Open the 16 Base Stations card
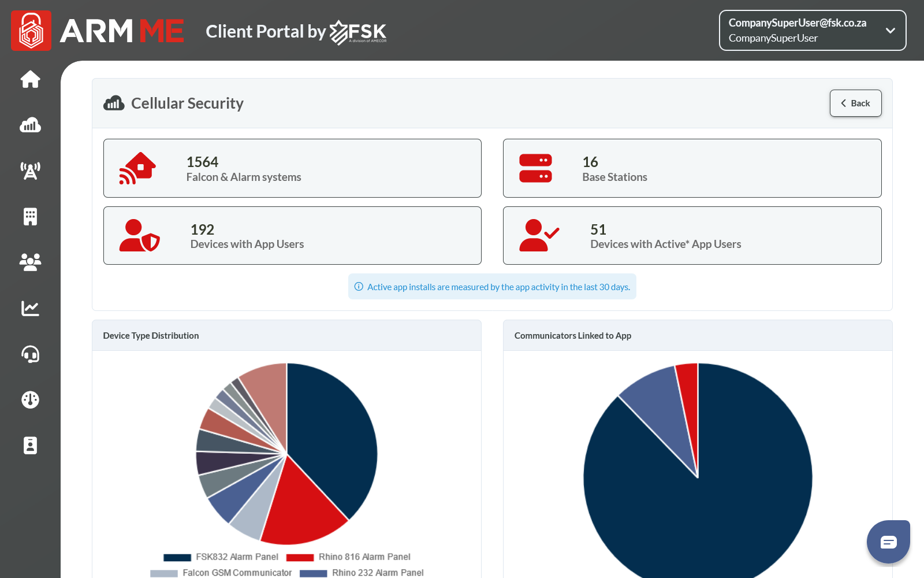Viewport: 924px width, 578px height. click(x=692, y=168)
